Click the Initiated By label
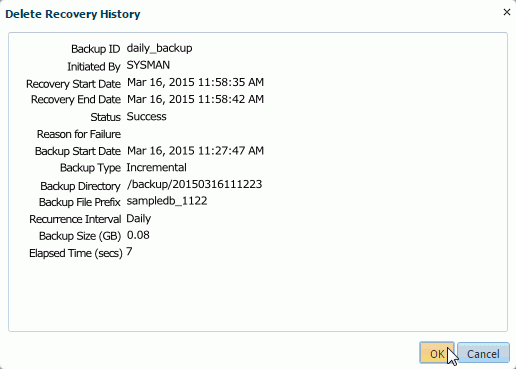 tap(94, 67)
